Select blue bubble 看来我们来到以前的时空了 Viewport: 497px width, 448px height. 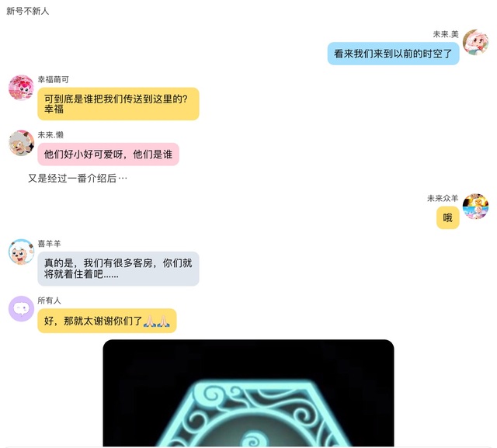tap(393, 54)
